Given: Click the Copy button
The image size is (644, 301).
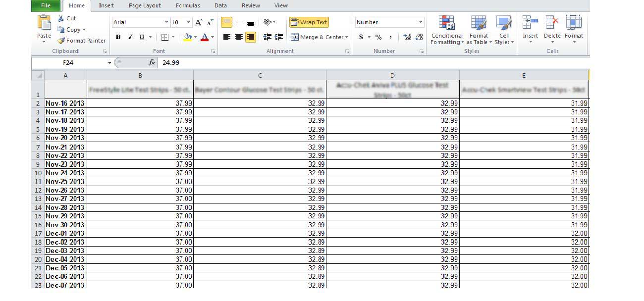Looking at the screenshot, I should tap(69, 30).
